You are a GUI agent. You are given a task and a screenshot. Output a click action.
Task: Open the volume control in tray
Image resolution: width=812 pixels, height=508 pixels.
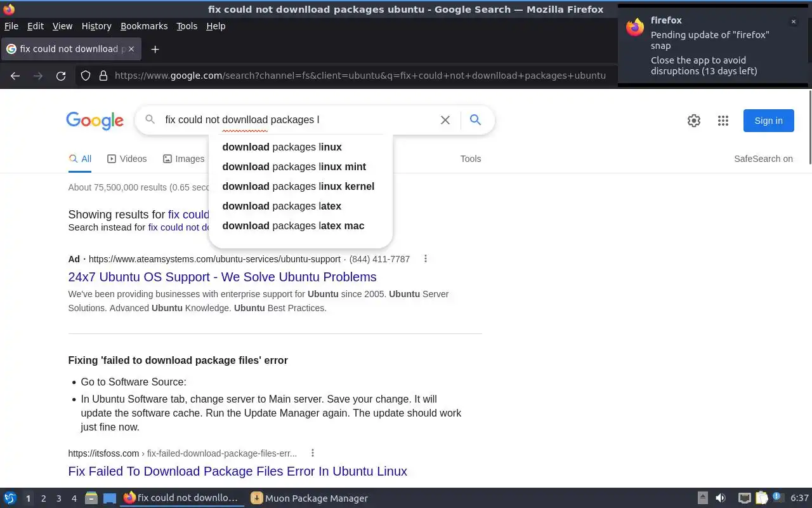point(720,498)
